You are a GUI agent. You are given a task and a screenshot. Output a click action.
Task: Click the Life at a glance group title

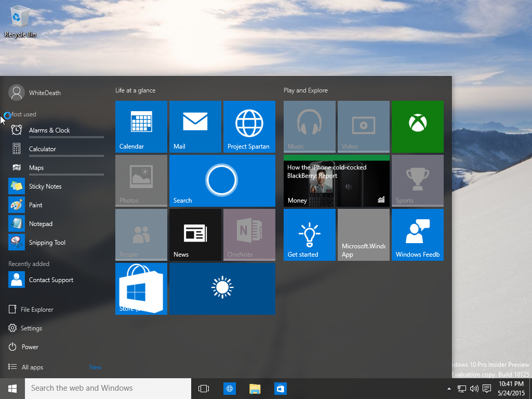tap(136, 90)
